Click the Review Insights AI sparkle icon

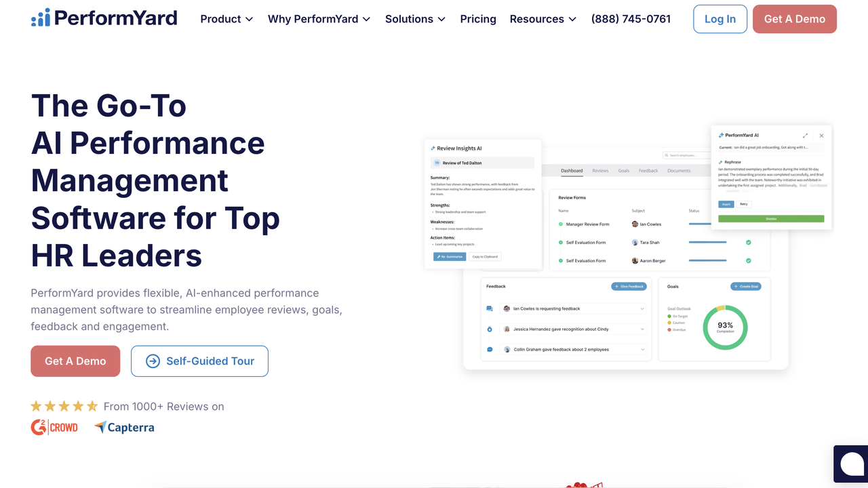click(x=433, y=148)
